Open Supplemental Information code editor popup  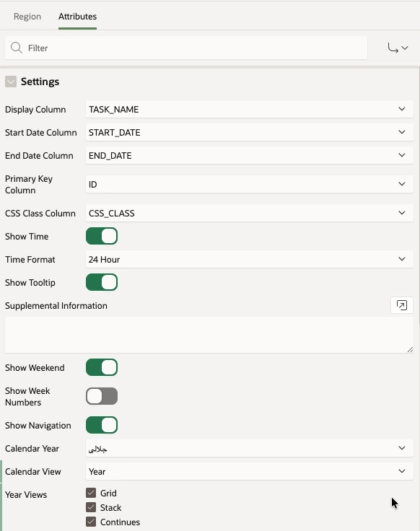[402, 305]
